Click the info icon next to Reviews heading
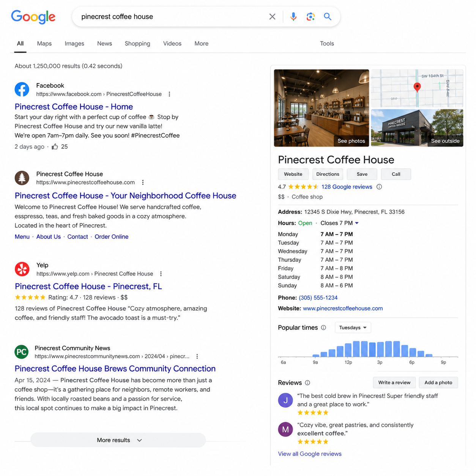 [307, 383]
